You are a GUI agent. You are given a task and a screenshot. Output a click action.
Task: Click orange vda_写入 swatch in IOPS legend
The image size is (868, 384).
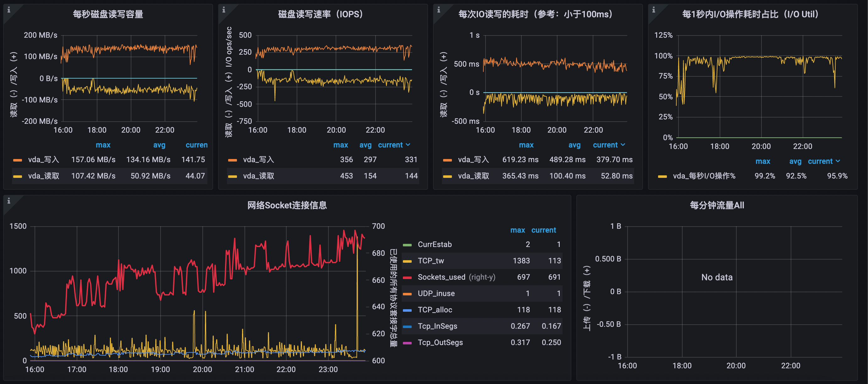point(233,160)
